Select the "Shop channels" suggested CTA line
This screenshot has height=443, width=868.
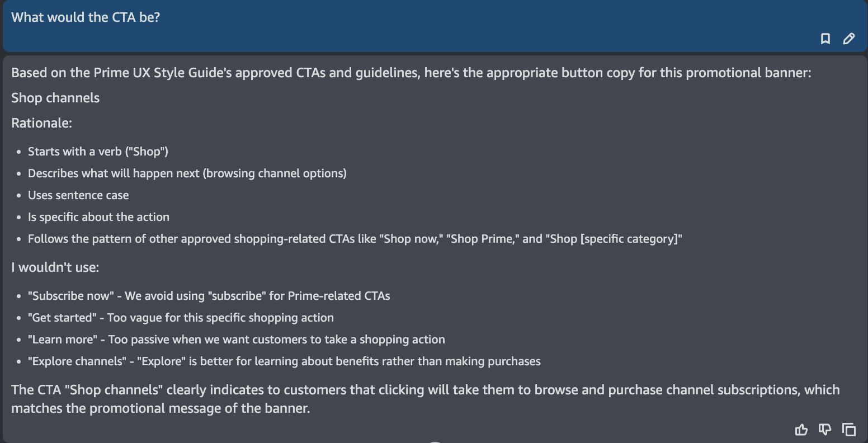55,98
